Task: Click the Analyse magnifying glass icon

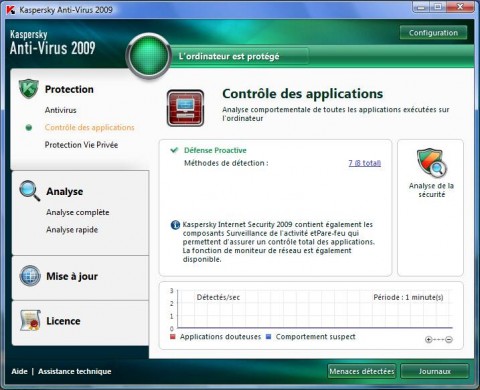Action: [30, 191]
